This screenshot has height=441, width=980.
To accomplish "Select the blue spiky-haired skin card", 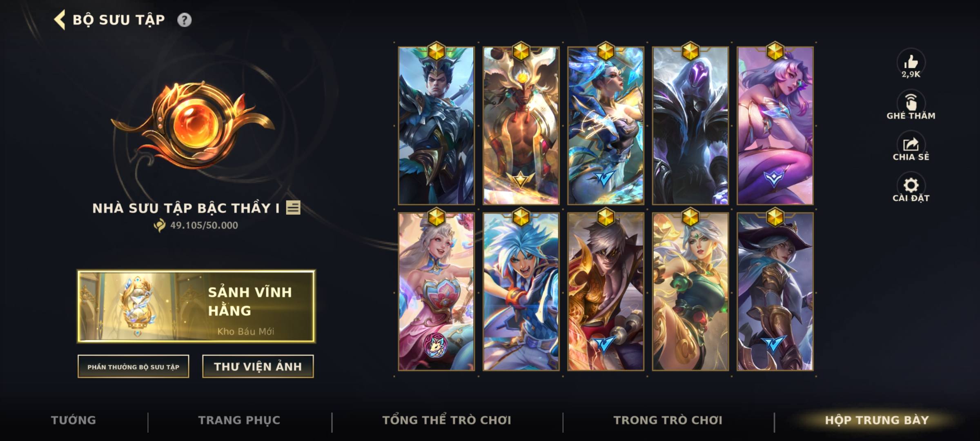I will [x=521, y=292].
